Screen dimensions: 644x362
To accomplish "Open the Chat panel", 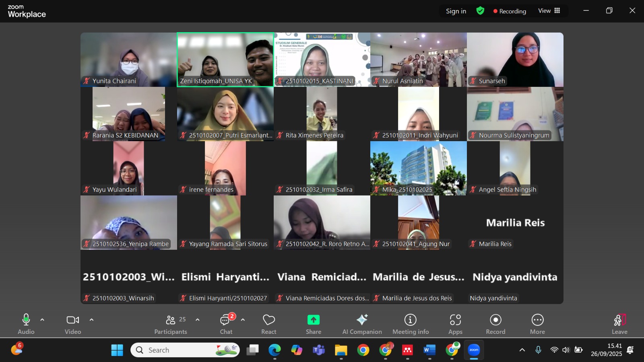I will click(x=226, y=324).
